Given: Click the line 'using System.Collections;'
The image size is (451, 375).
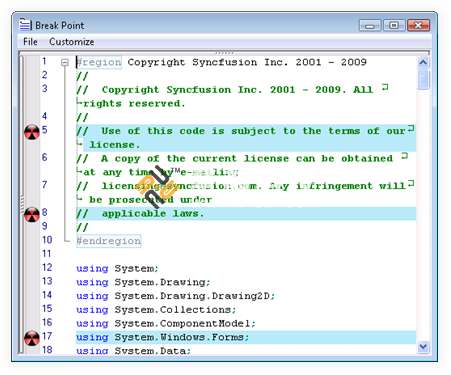Looking at the screenshot, I should point(156,310).
